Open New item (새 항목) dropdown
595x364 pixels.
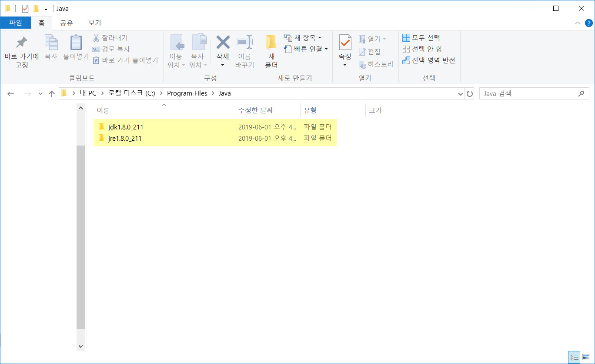(x=303, y=38)
